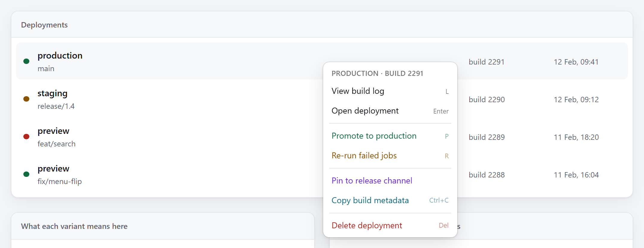Select Re-run failed jobs
This screenshot has width=644, height=248.
click(390, 156)
